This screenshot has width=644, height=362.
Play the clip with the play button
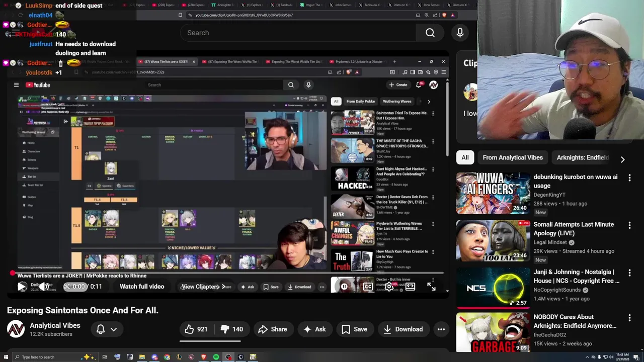click(x=22, y=287)
